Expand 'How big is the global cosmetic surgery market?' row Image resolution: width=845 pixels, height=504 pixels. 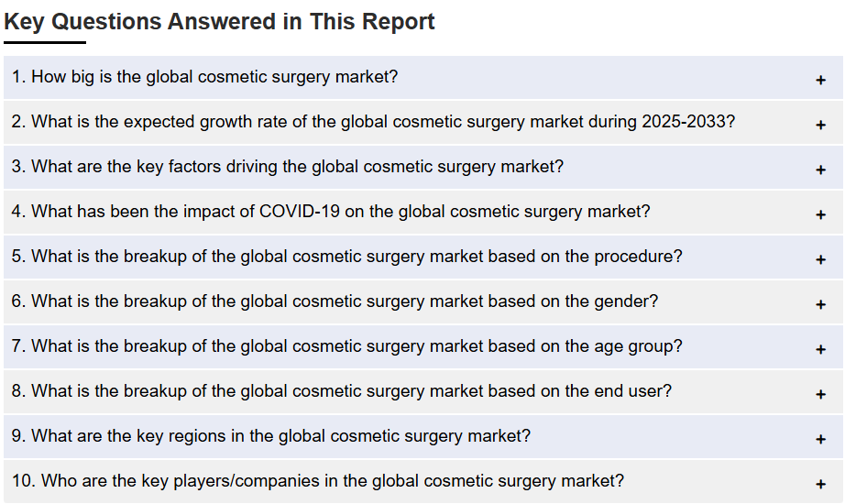(x=423, y=77)
